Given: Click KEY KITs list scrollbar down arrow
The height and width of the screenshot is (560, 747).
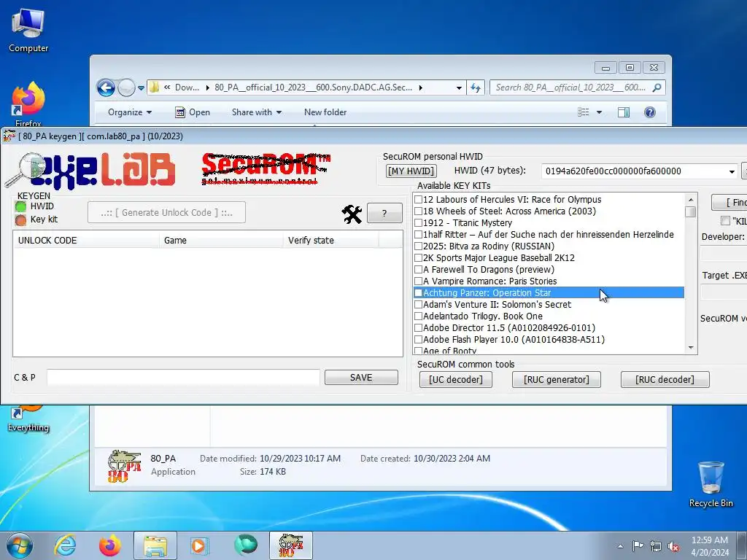Looking at the screenshot, I should 691,348.
